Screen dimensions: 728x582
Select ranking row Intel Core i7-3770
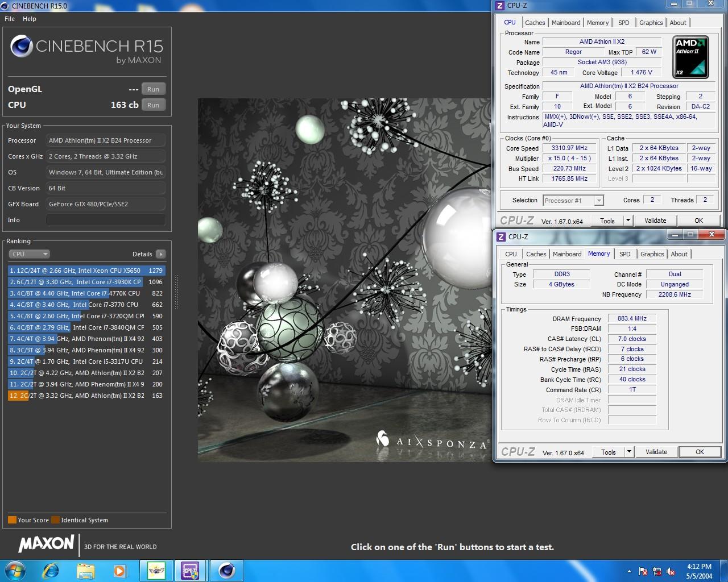(86, 305)
